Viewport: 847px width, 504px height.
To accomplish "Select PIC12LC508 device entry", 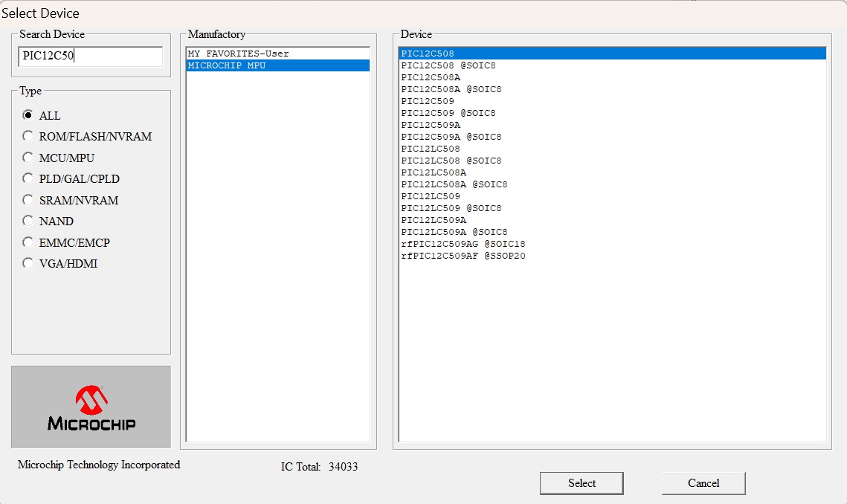I will (x=431, y=149).
